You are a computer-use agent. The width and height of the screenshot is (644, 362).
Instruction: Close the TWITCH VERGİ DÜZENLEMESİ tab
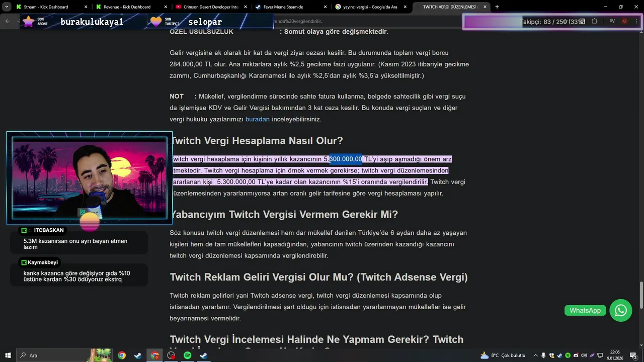tap(485, 7)
